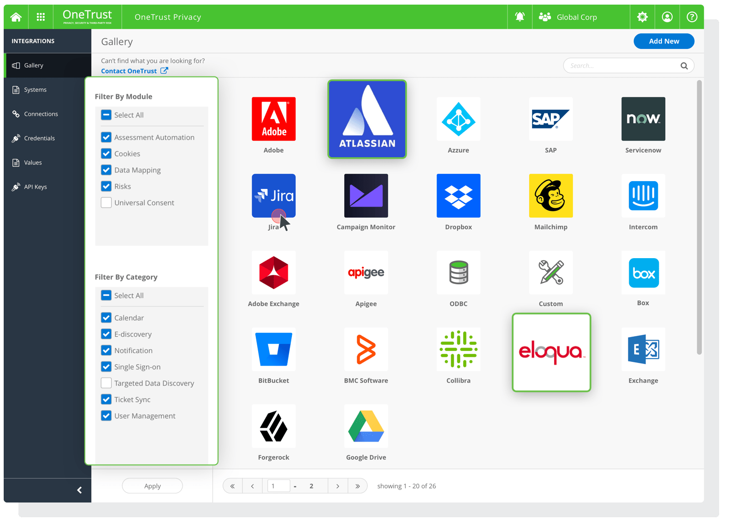Select the Eloqua integration tile
Screen dimensions: 756x532
click(551, 352)
